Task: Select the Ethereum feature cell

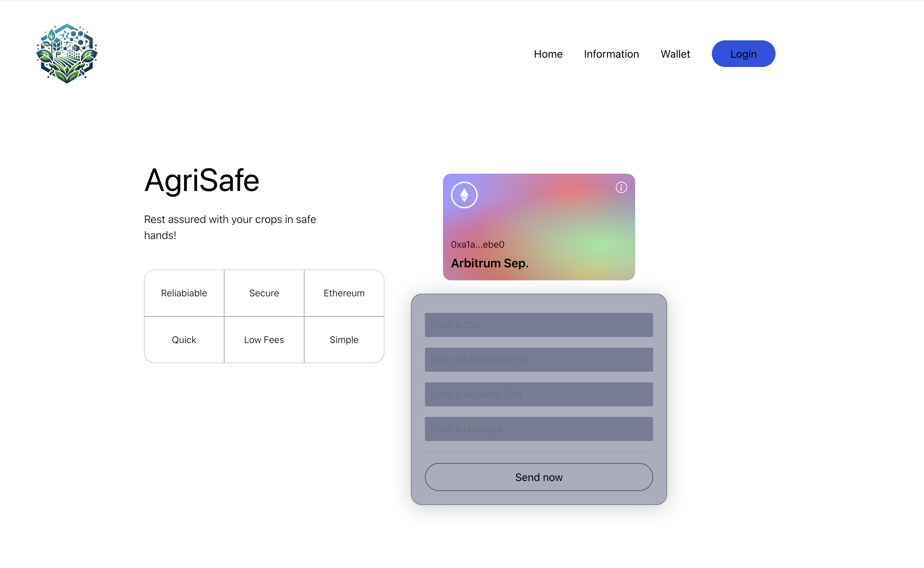Action: click(x=344, y=293)
